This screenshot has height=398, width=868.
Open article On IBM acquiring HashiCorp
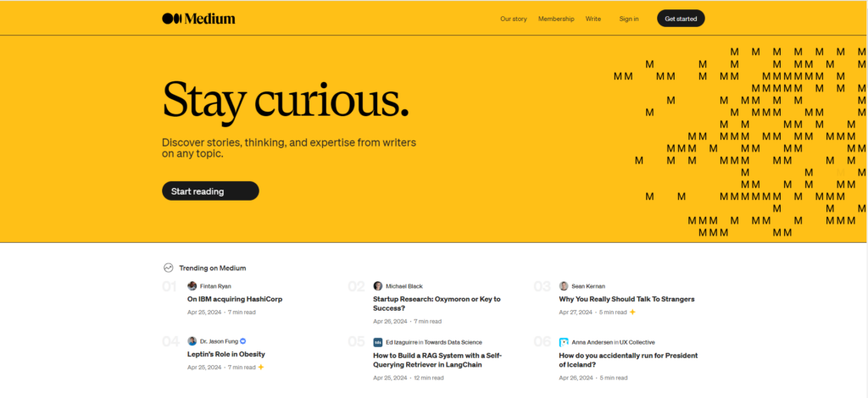(x=235, y=299)
